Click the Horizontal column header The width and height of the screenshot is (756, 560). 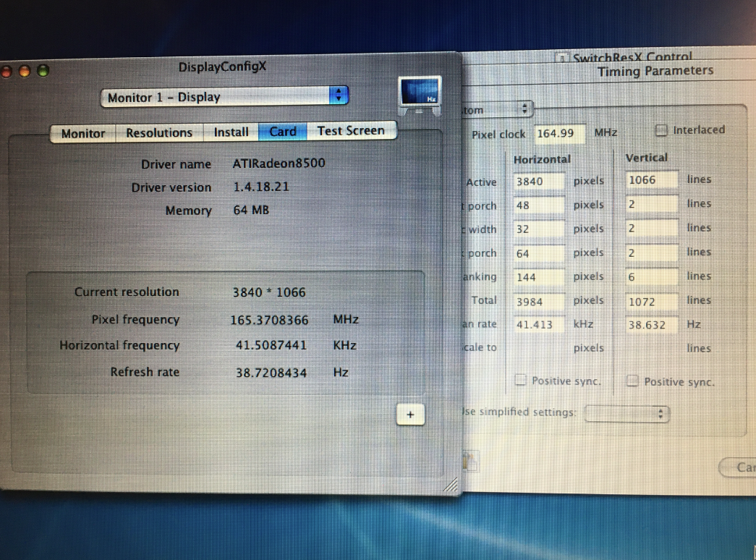(x=541, y=159)
